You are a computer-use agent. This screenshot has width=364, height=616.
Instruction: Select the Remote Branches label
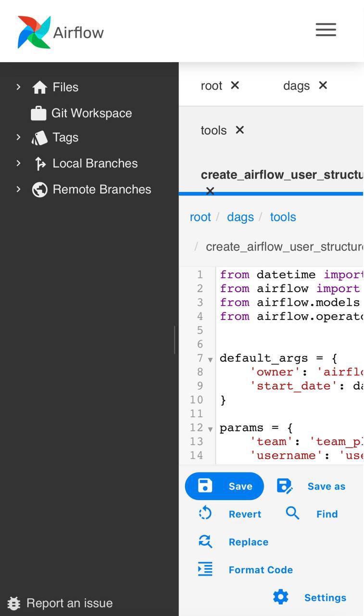102,190
